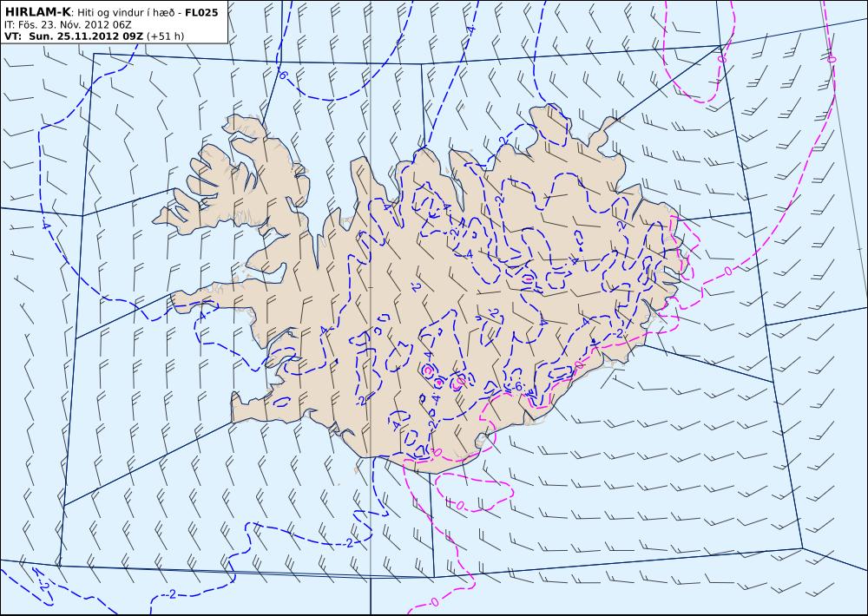Click the "(+51 h)" forecast offset
The width and height of the screenshot is (868, 616).
166,36
